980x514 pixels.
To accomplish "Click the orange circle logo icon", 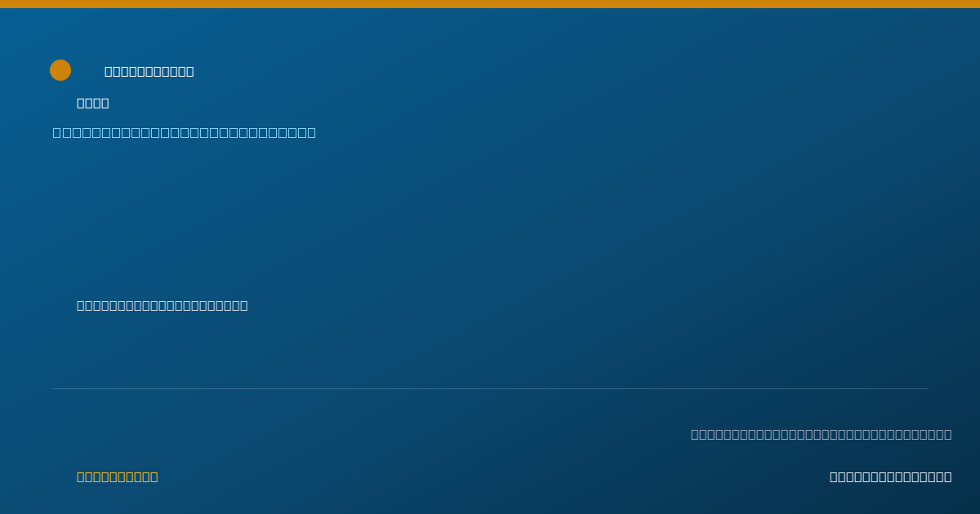I will (60, 70).
